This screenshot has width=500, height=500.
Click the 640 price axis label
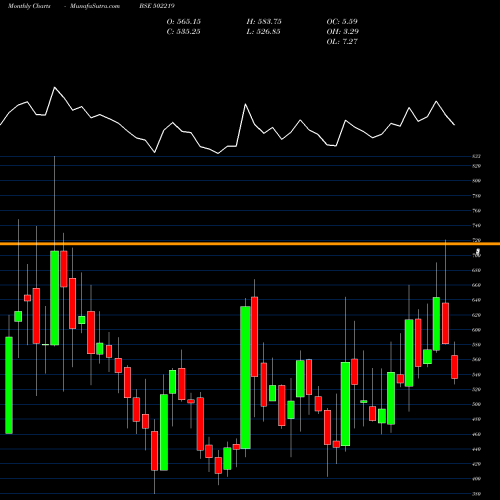(477, 300)
